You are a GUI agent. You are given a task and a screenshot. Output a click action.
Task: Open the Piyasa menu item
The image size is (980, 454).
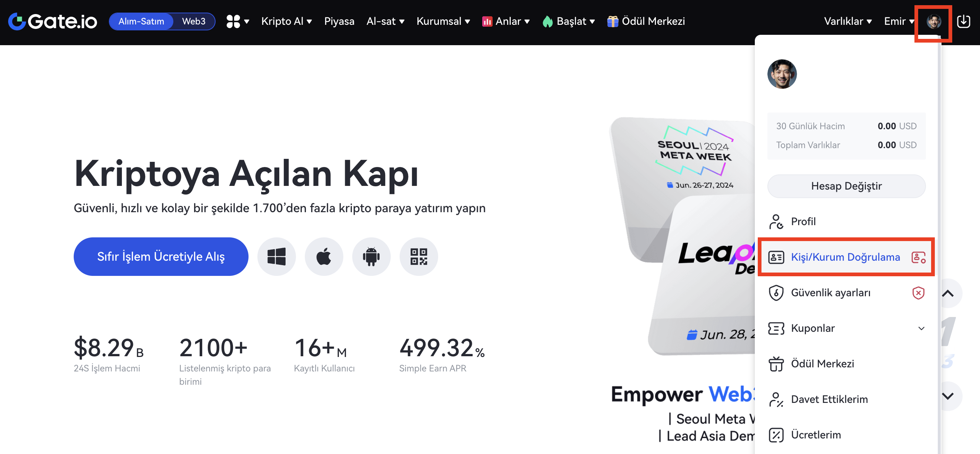pyautogui.click(x=339, y=21)
